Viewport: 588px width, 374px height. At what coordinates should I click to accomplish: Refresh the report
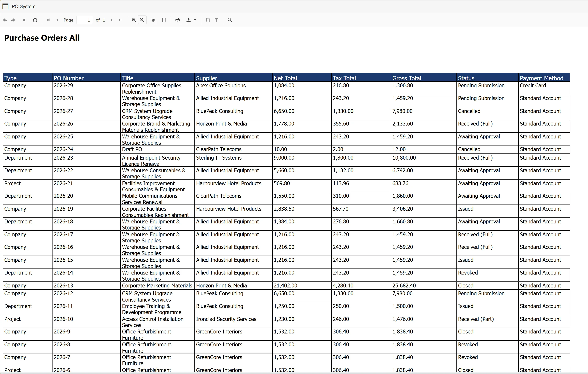(x=35, y=20)
